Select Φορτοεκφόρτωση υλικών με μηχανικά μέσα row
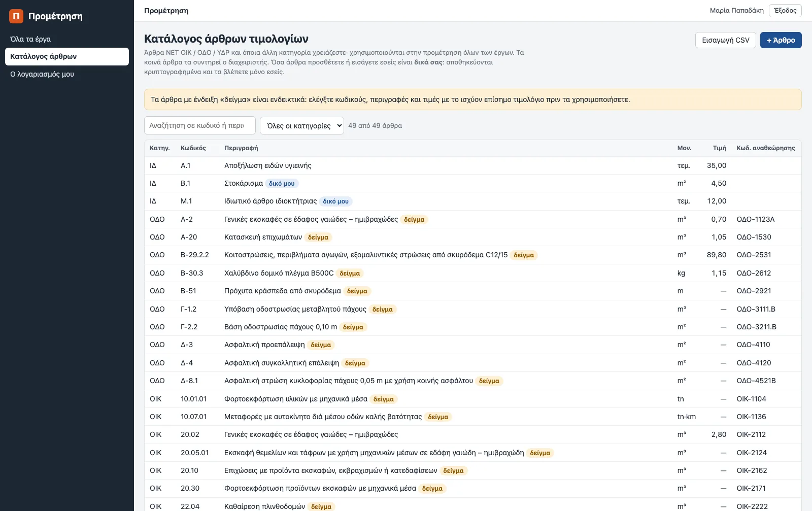 (473, 399)
